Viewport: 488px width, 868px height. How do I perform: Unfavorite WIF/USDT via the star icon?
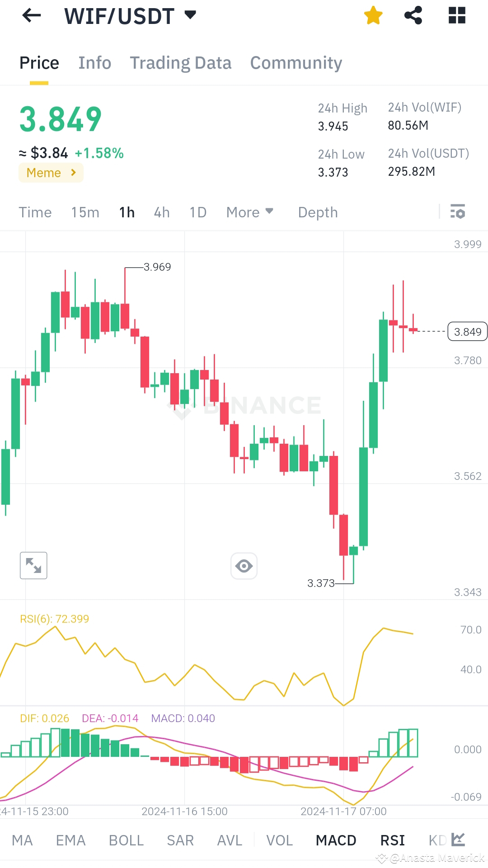click(373, 15)
